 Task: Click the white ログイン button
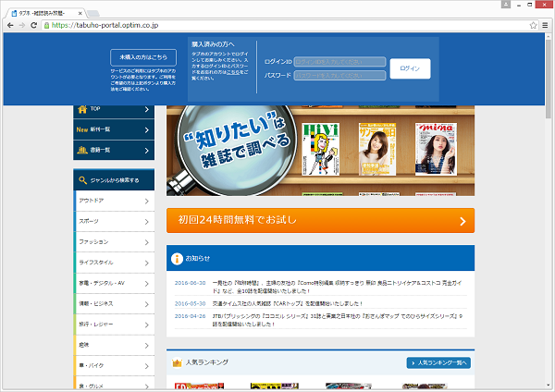[410, 68]
